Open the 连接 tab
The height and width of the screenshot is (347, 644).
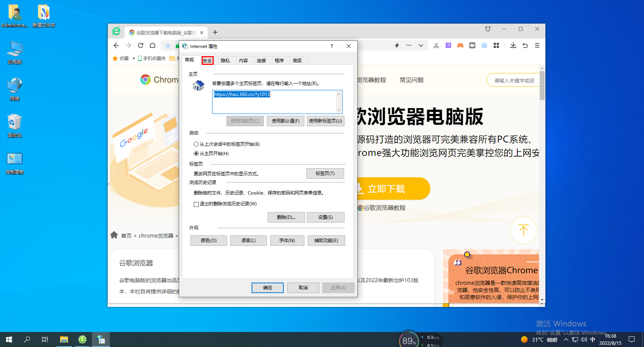click(261, 61)
